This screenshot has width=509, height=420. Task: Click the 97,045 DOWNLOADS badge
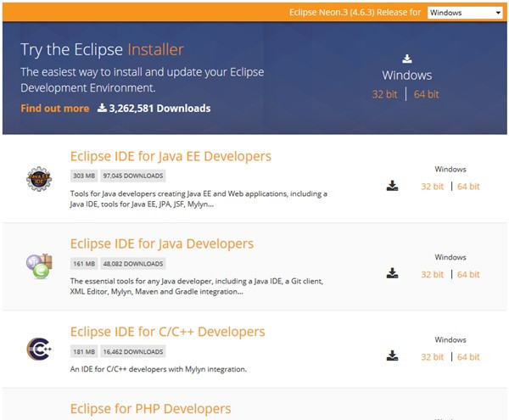[x=133, y=176]
